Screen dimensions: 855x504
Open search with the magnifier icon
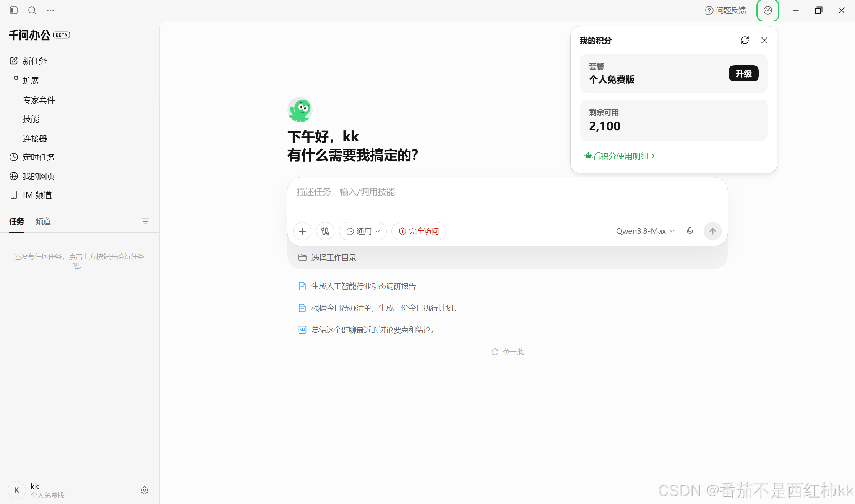click(32, 10)
